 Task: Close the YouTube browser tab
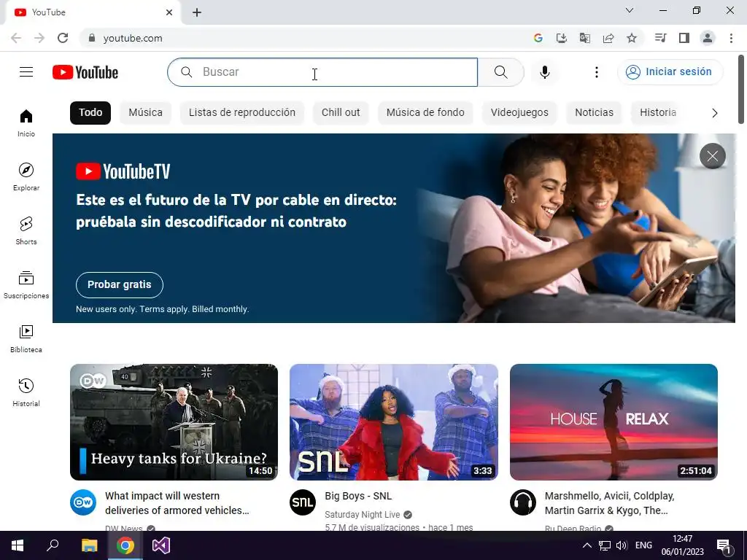point(169,12)
